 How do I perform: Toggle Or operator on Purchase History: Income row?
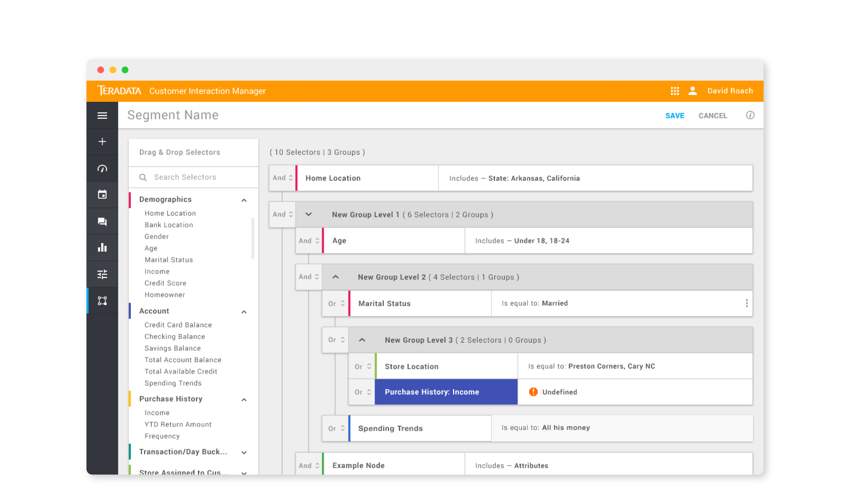362,392
